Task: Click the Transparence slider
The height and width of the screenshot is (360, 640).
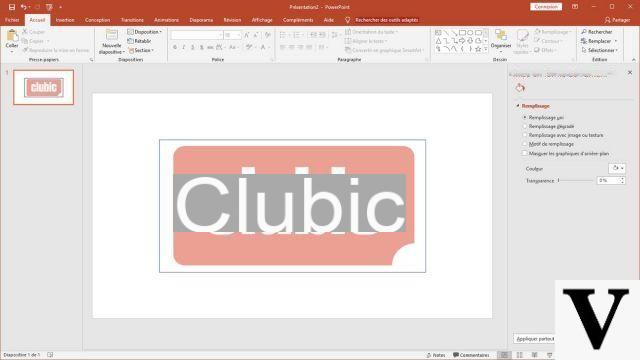Action: coord(576,180)
